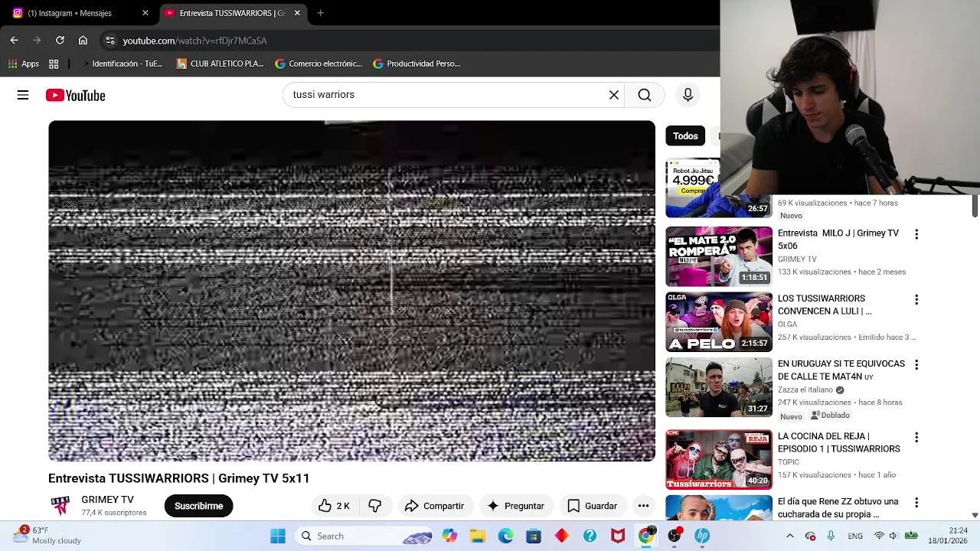The width and height of the screenshot is (980, 551).
Task: Open options for Rene ZZ video
Action: tap(916, 503)
